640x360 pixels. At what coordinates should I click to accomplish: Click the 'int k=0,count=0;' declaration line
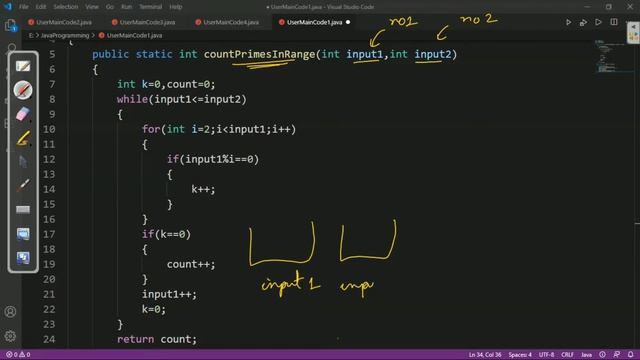click(166, 84)
